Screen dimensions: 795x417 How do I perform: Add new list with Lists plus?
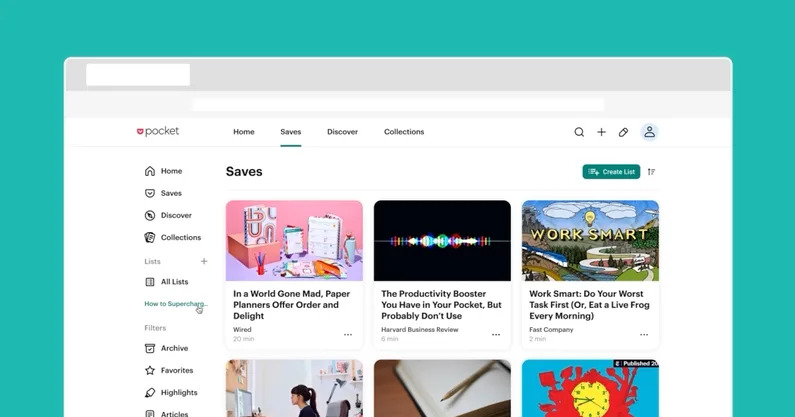point(204,261)
